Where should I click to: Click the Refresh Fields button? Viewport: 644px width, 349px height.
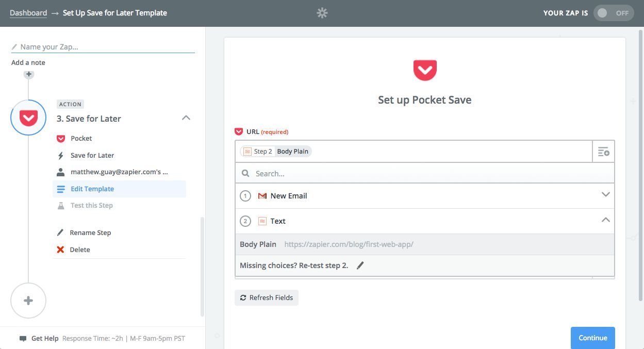tap(267, 297)
